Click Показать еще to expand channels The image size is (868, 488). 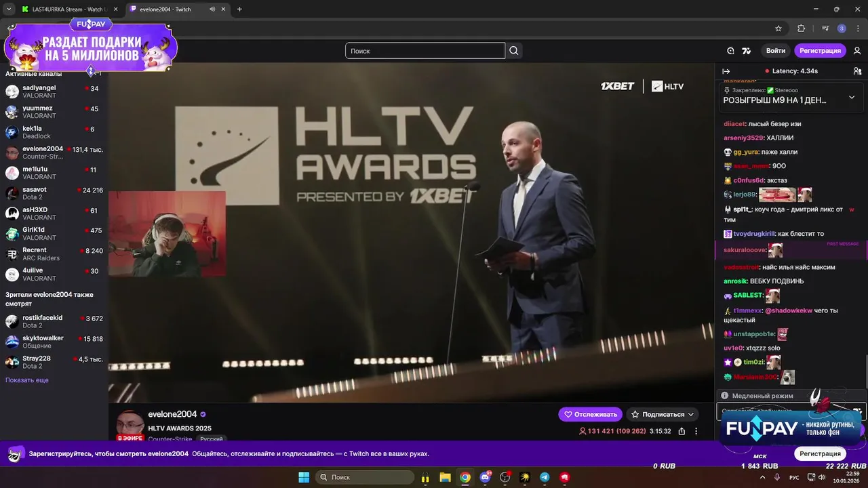pos(27,380)
